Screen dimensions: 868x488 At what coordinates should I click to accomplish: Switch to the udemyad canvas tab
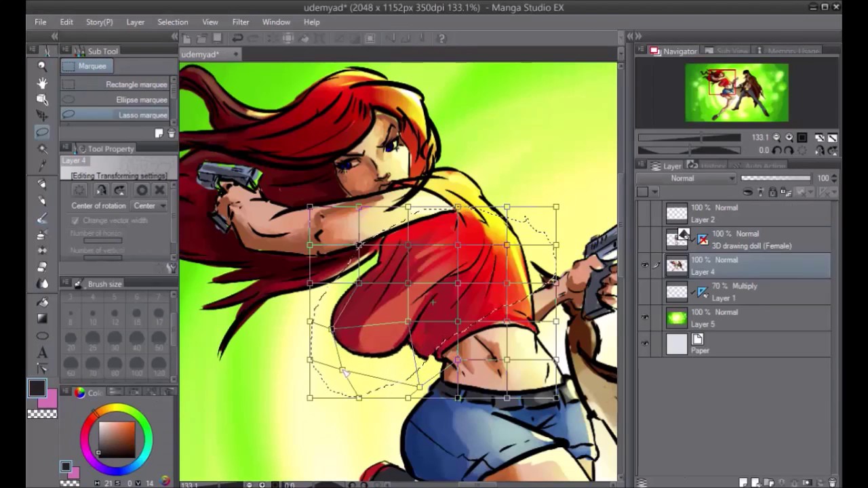210,54
